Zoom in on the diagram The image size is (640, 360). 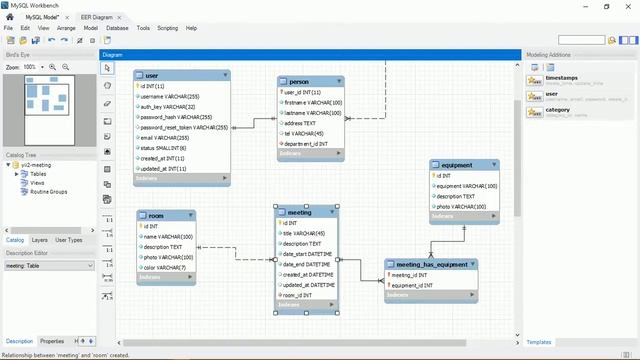click(53, 67)
